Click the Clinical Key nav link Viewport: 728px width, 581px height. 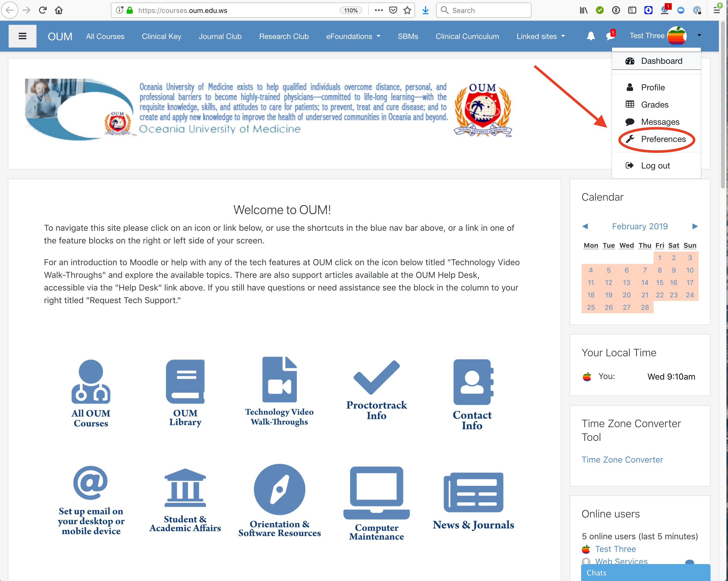click(x=161, y=36)
